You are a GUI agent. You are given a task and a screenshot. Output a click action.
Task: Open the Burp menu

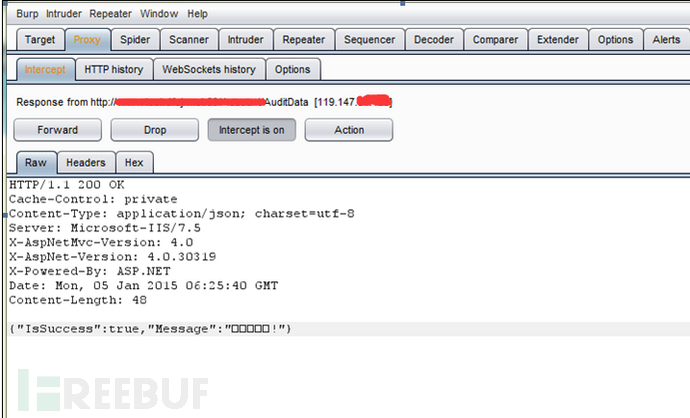(x=27, y=14)
